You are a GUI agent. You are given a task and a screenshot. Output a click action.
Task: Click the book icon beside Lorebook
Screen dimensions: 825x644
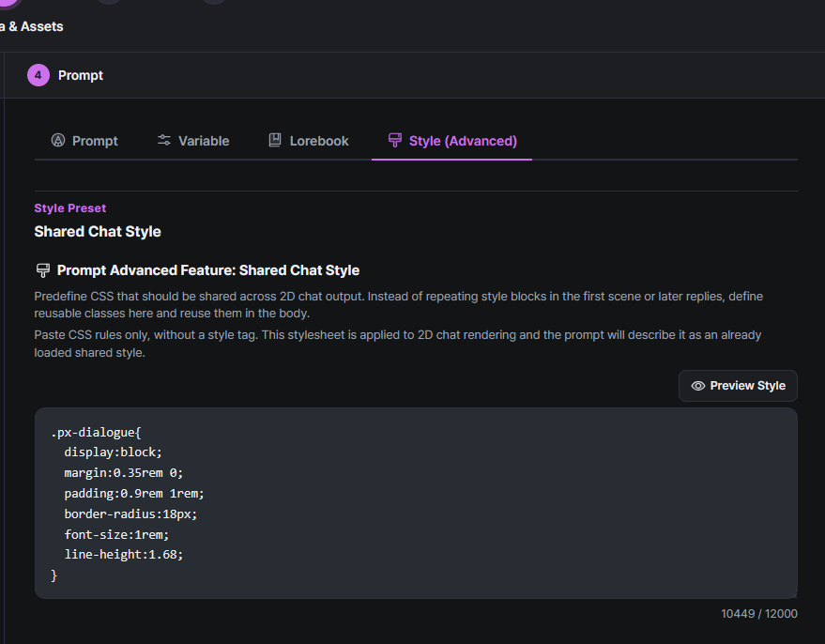coord(275,141)
